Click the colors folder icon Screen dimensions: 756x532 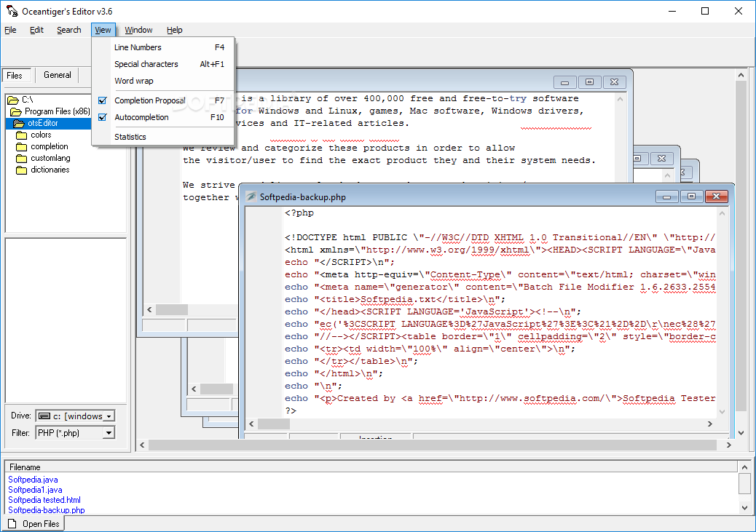21,135
